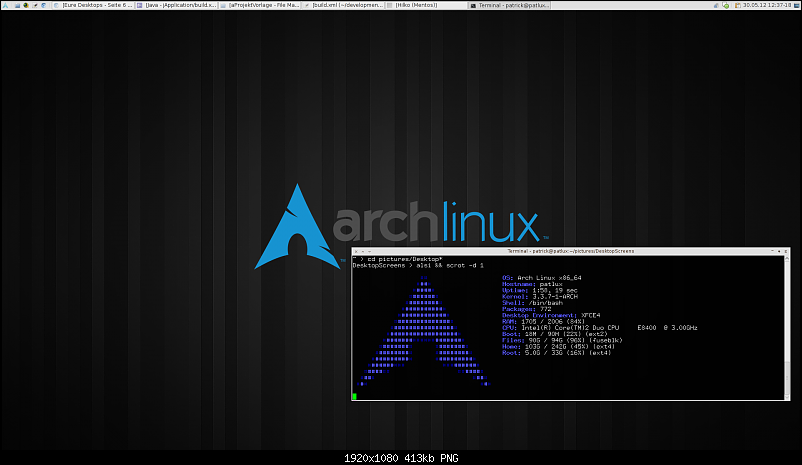Click 'Kernel: 3.3.7-1-ARCH' line
The image size is (802, 465).
(x=540, y=296)
